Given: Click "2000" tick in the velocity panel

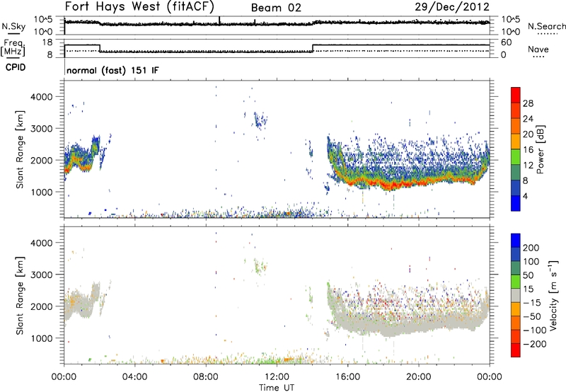Looking at the screenshot, I should click(42, 306).
